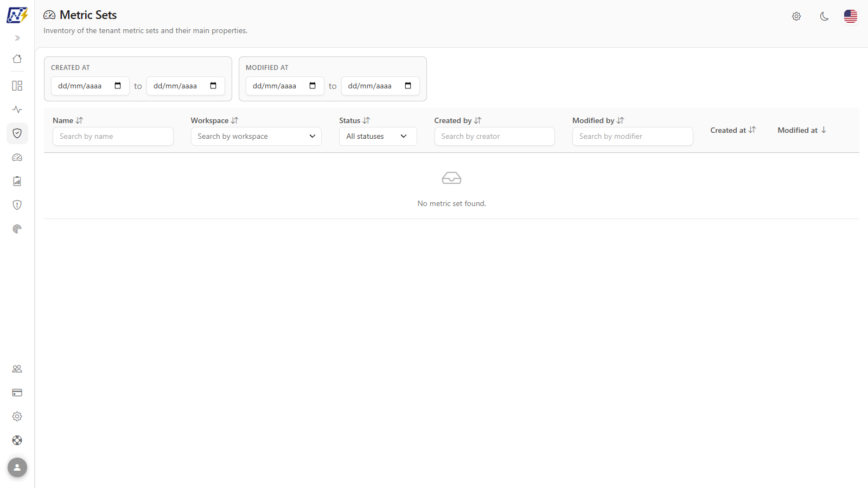Image resolution: width=868 pixels, height=488 pixels.
Task: Open the activity pulse icon in sidebar
Action: (17, 110)
